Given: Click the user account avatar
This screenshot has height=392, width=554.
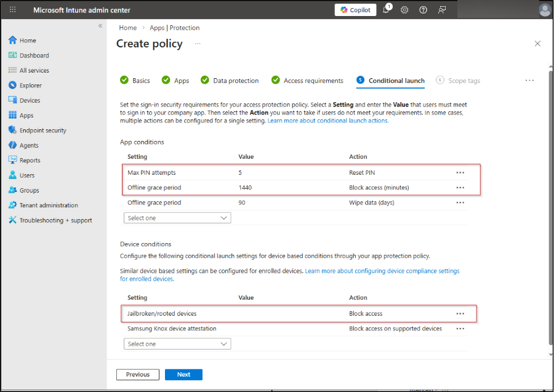Looking at the screenshot, I should (544, 10).
